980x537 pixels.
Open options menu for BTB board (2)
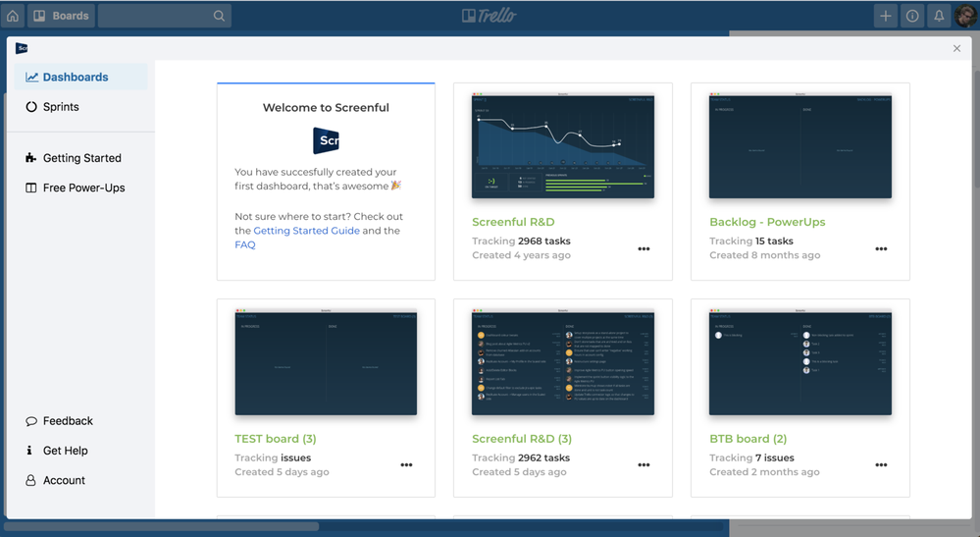881,465
